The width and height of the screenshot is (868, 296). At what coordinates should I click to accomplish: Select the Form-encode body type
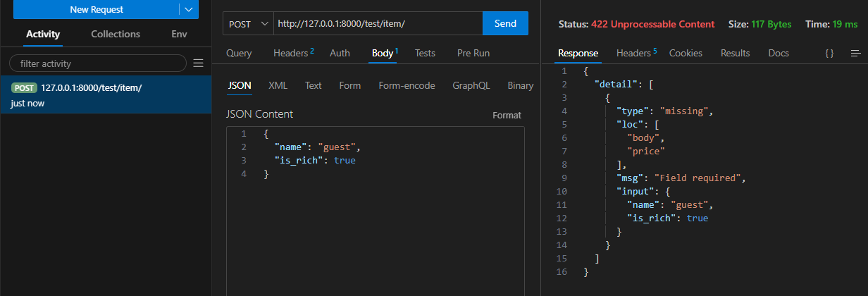click(x=407, y=85)
